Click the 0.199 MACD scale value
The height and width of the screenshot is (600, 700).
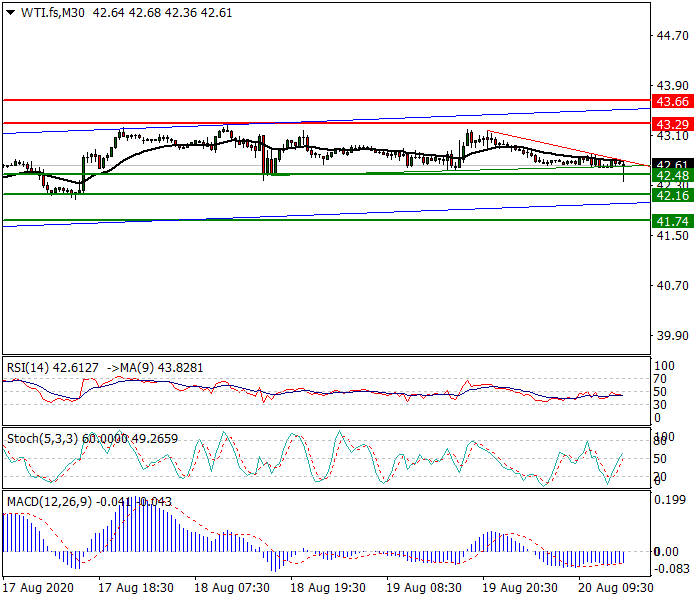tap(670, 500)
